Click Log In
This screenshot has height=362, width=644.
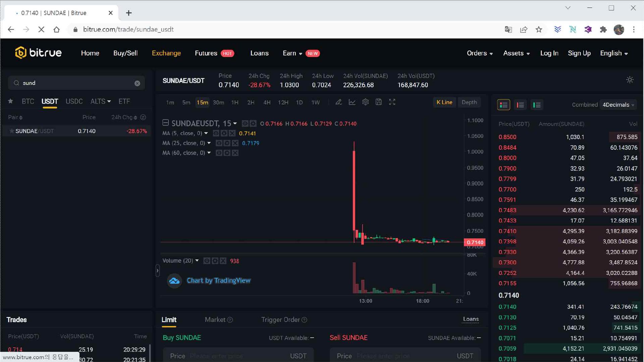pyautogui.click(x=549, y=53)
